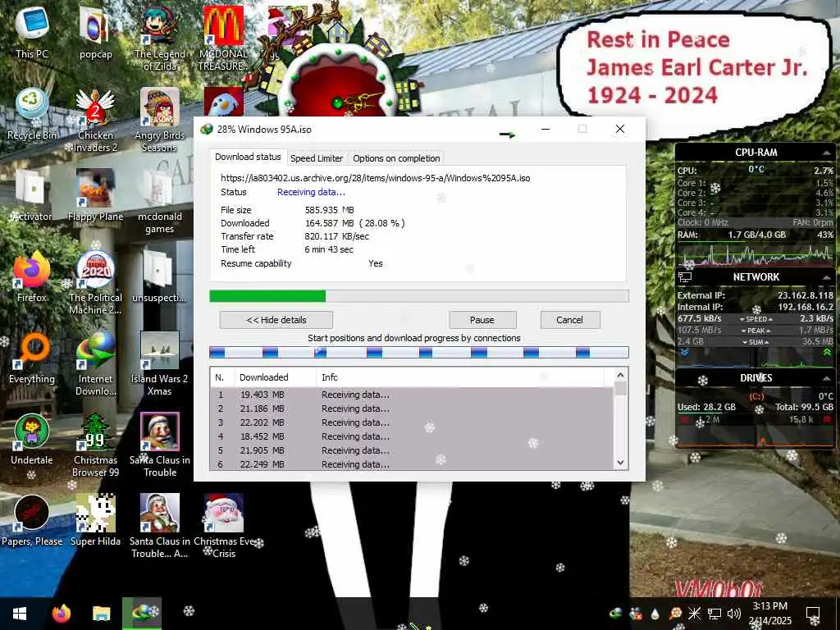This screenshot has width=840, height=630.
Task: Launch Firefox from the desktop
Action: [x=32, y=276]
